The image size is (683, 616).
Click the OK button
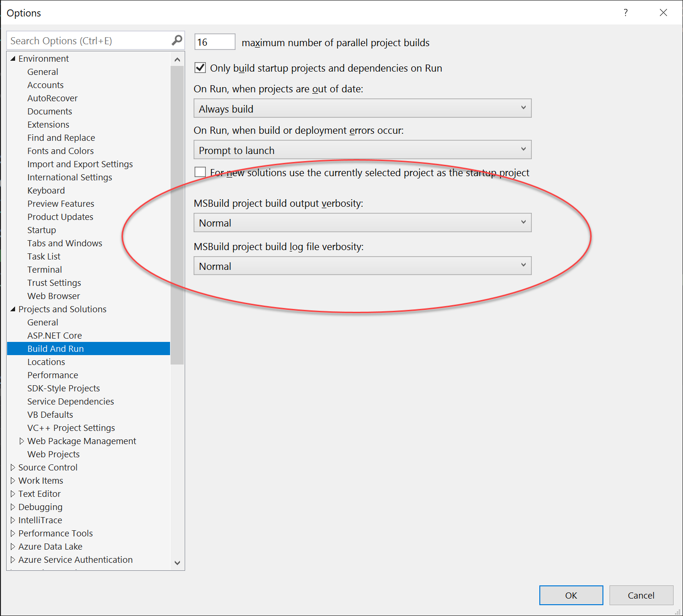571,595
